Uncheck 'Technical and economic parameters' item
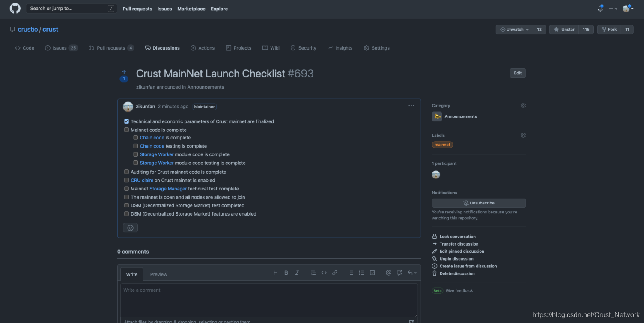644x323 pixels. 126,121
